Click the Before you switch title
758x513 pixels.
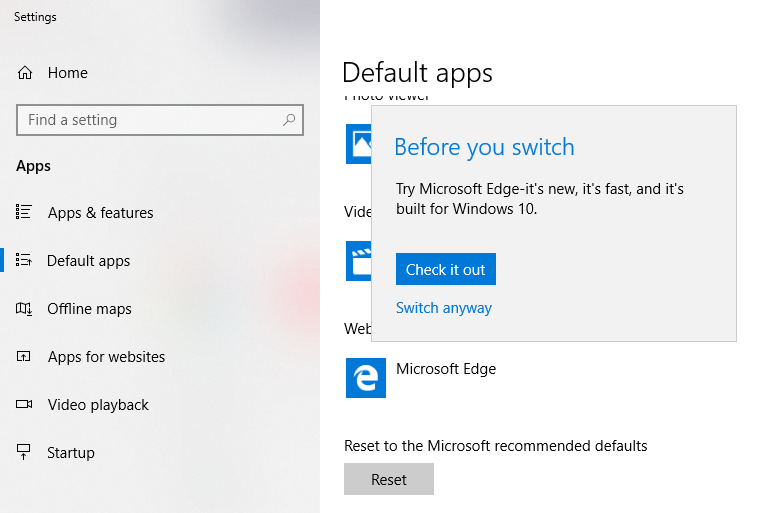[x=484, y=147]
